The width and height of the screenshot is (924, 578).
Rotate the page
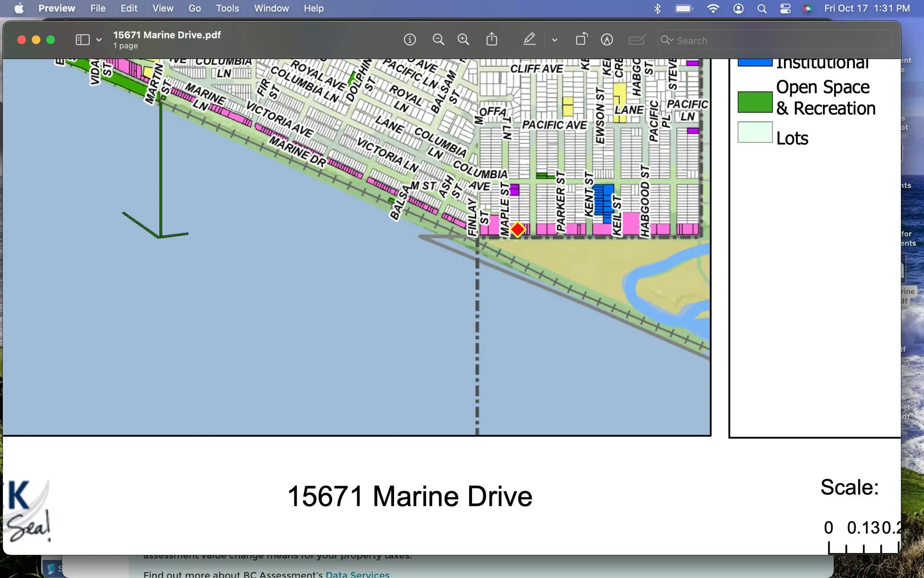click(581, 39)
